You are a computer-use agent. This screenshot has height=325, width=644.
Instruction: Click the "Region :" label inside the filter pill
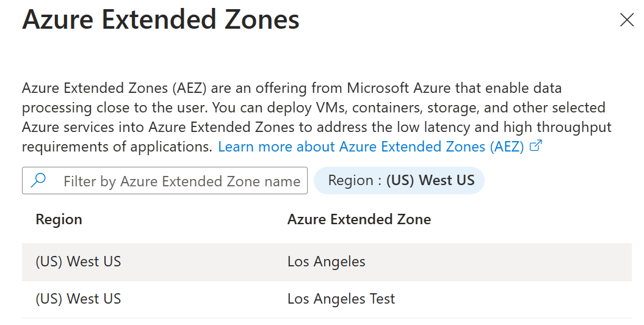[354, 181]
